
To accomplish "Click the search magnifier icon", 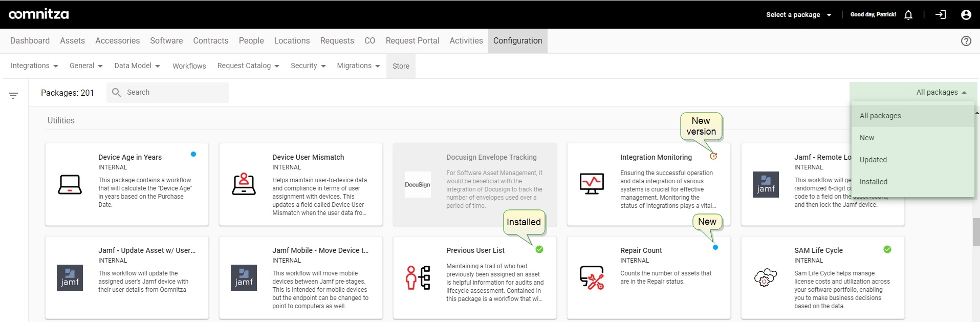I will pyautogui.click(x=117, y=92).
